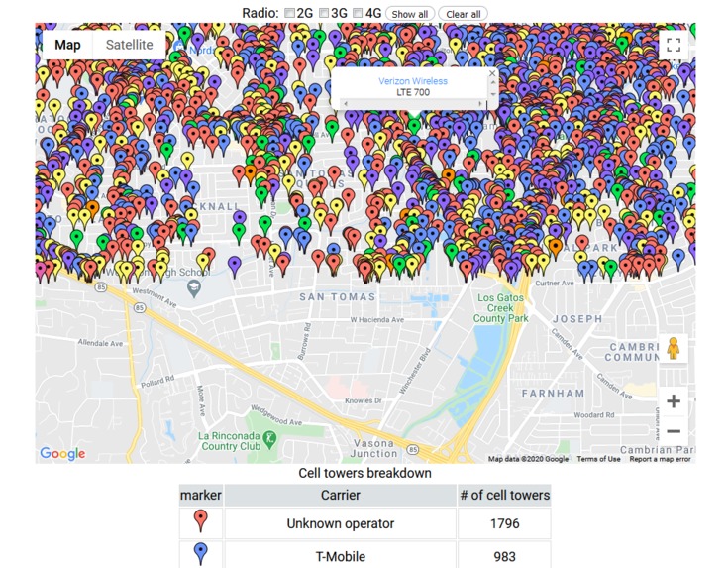Open the Terms of Use link
This screenshot has height=568, width=728.
[598, 459]
